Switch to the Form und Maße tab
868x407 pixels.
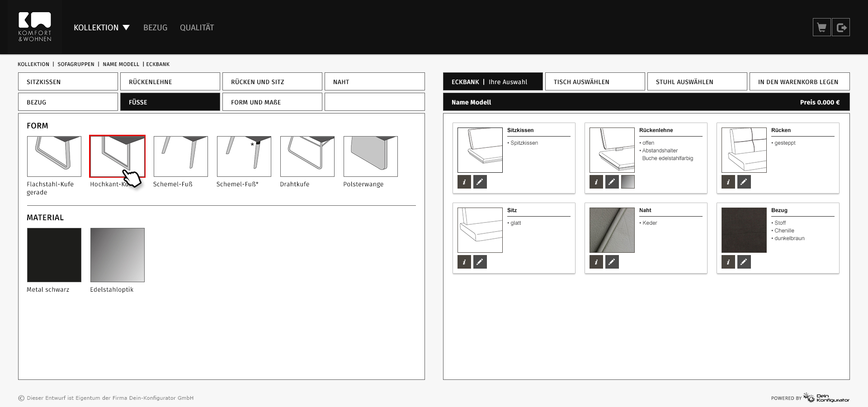[x=272, y=102]
